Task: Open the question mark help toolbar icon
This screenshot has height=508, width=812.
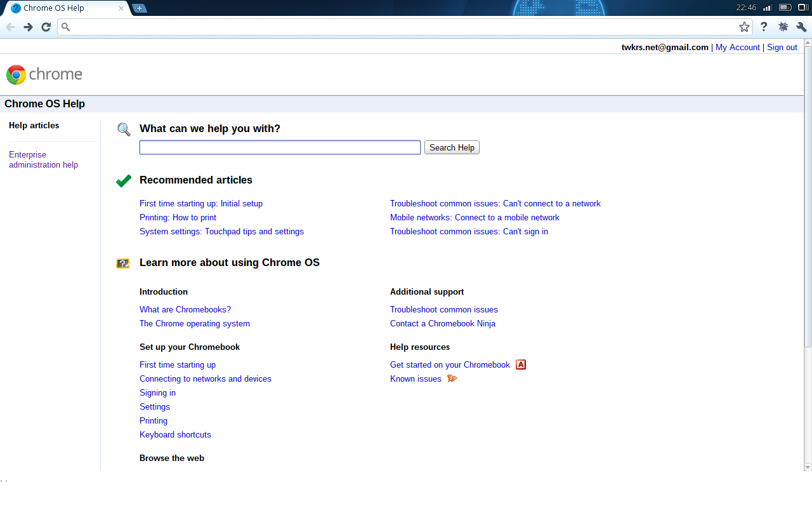Action: click(764, 27)
